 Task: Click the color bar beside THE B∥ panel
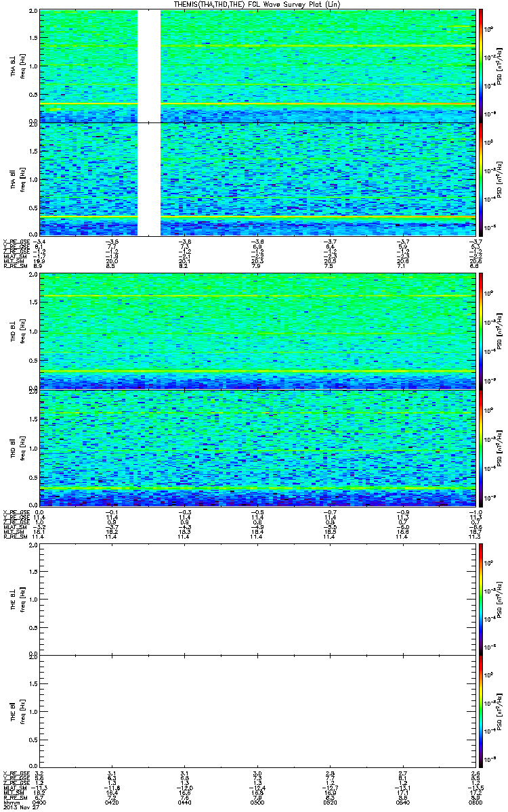tap(480, 710)
